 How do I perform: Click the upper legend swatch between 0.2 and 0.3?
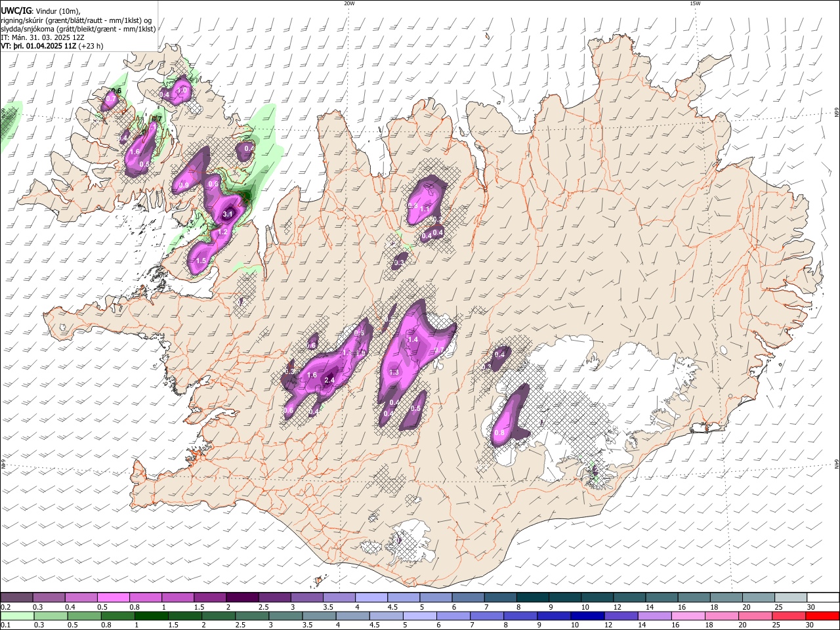point(17,597)
